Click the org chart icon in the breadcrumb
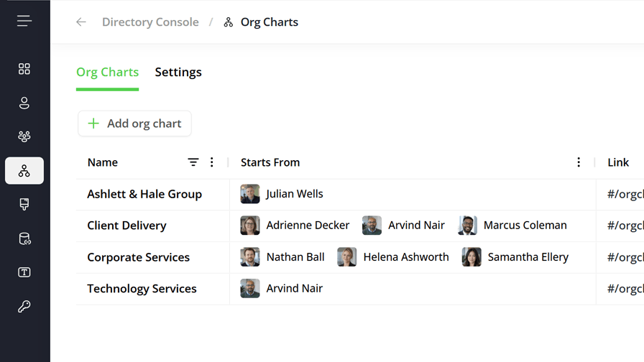Viewport: 644px width, 362px height. click(x=229, y=22)
